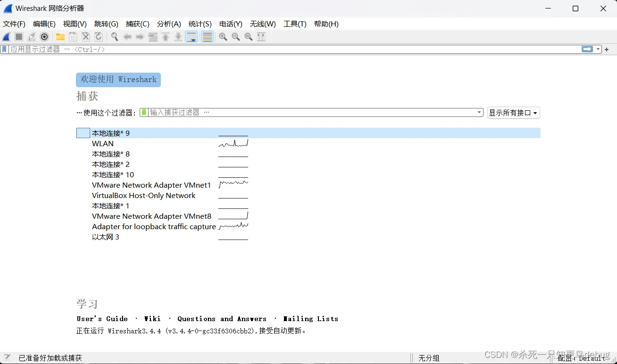This screenshot has height=364, width=617.
Task: Open the Questions and Answers link
Action: pos(222,319)
